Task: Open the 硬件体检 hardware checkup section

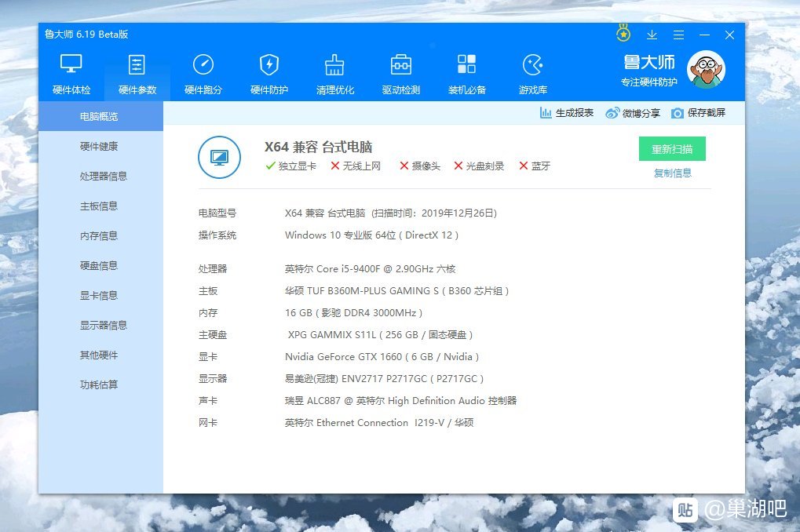Action: [x=71, y=75]
